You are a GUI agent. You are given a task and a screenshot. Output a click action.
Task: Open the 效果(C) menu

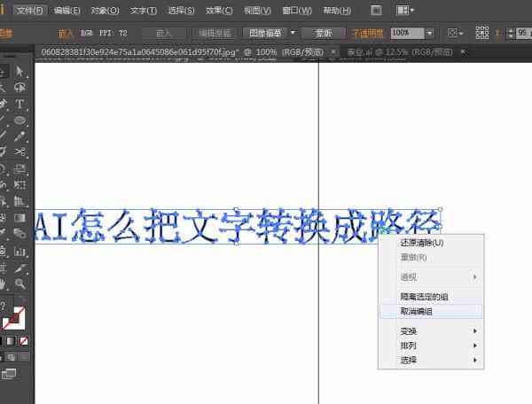(219, 11)
